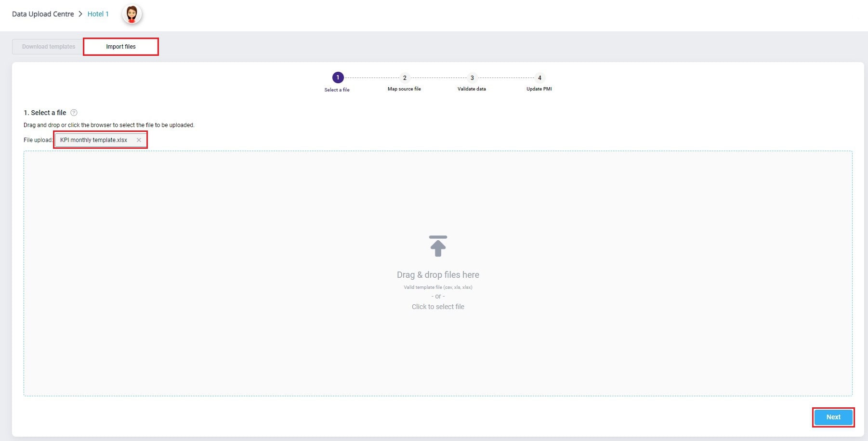
Task: Switch to the Download templates tab
Action: [48, 47]
